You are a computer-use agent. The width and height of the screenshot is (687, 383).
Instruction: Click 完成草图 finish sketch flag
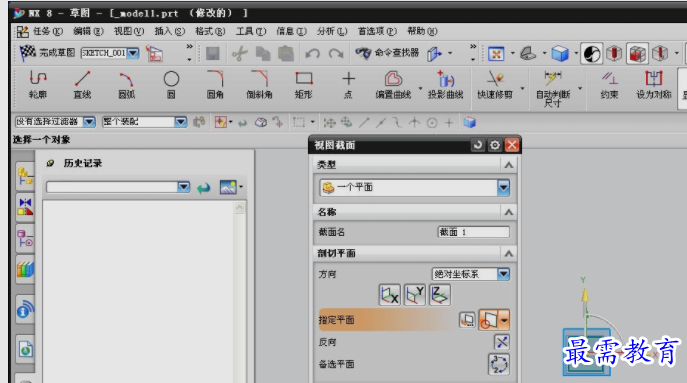(x=47, y=53)
